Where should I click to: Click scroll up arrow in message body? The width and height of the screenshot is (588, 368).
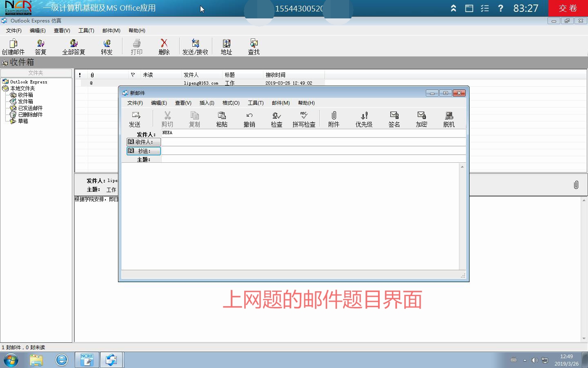point(462,167)
